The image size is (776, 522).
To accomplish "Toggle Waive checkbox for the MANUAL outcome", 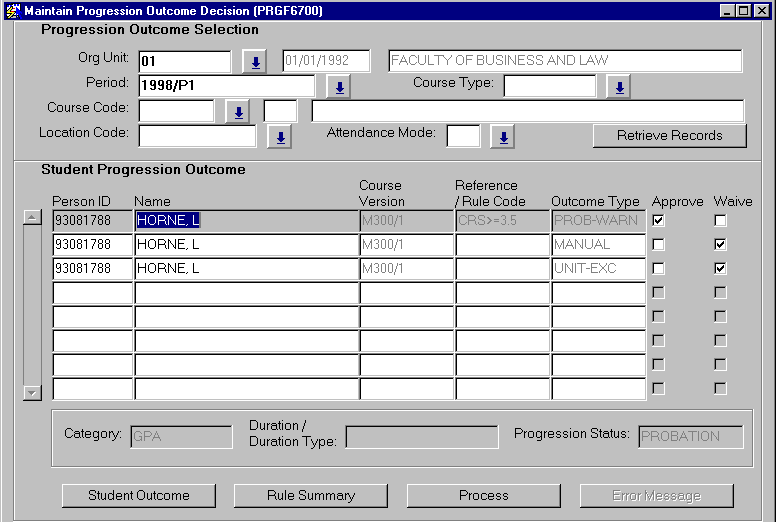I will coord(720,244).
